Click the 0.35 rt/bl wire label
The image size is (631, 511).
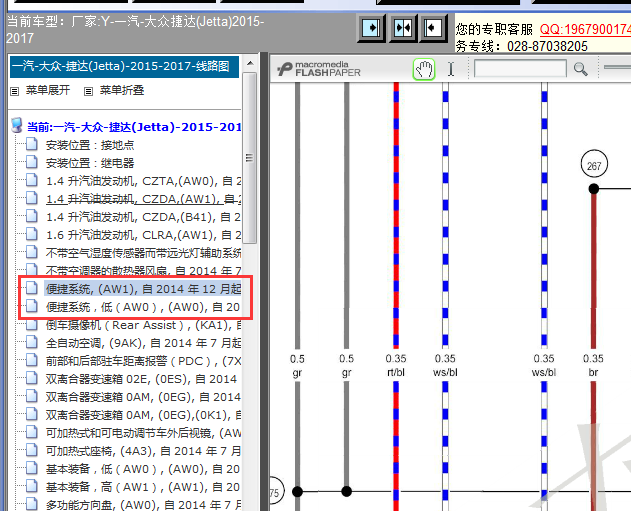[x=396, y=365]
